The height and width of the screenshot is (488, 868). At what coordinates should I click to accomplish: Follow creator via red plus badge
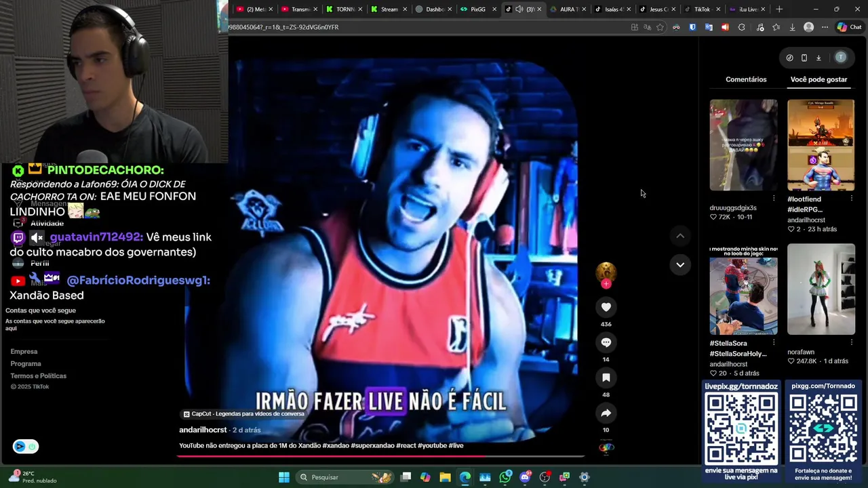click(606, 284)
